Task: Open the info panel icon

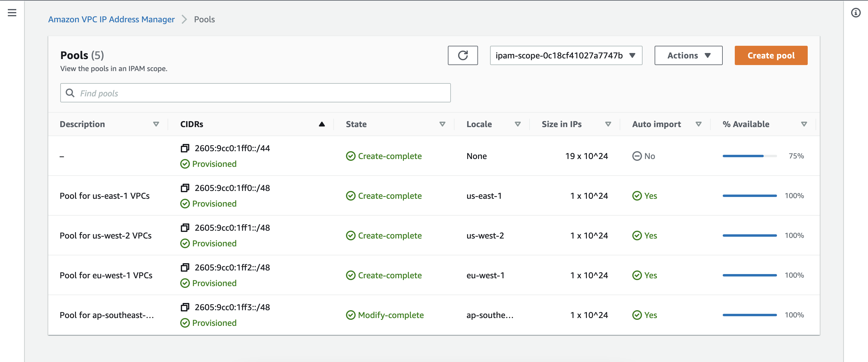Action: 856,13
